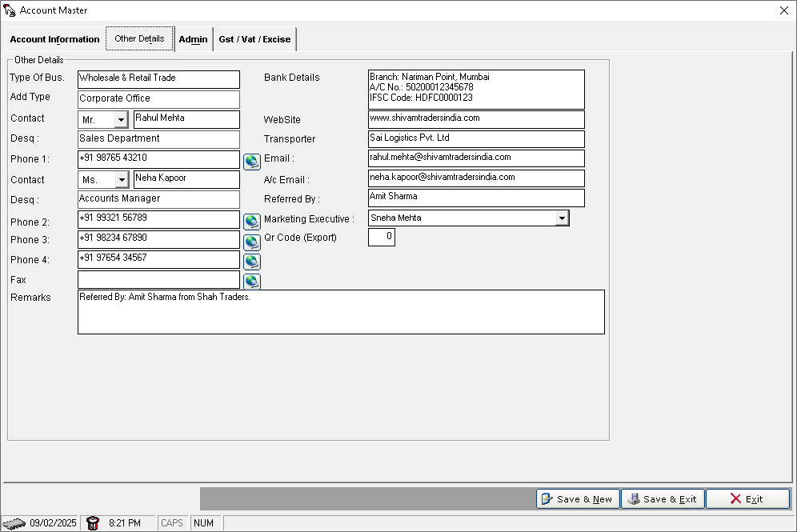Click the globe icon next to Phone 1
Image resolution: width=797 pixels, height=532 pixels.
[251, 162]
